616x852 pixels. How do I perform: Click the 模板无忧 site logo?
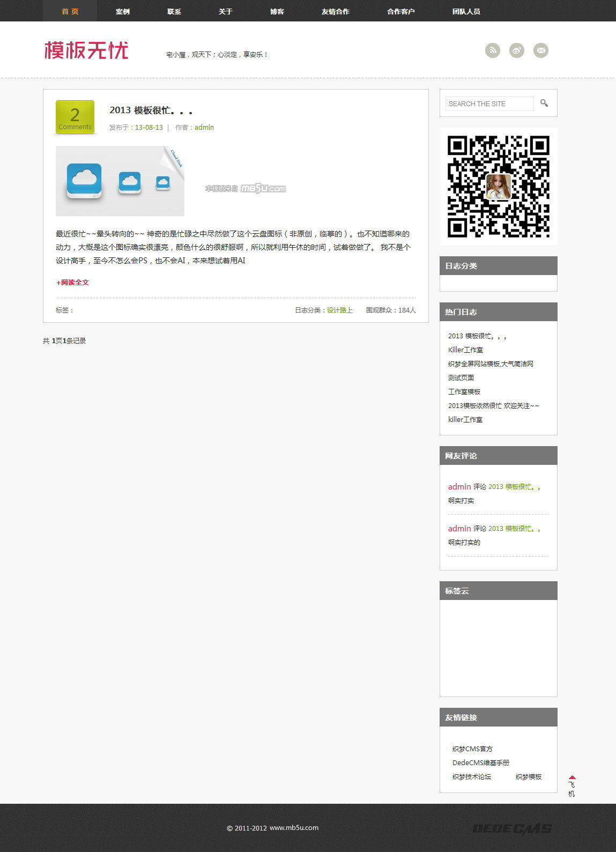coord(86,50)
